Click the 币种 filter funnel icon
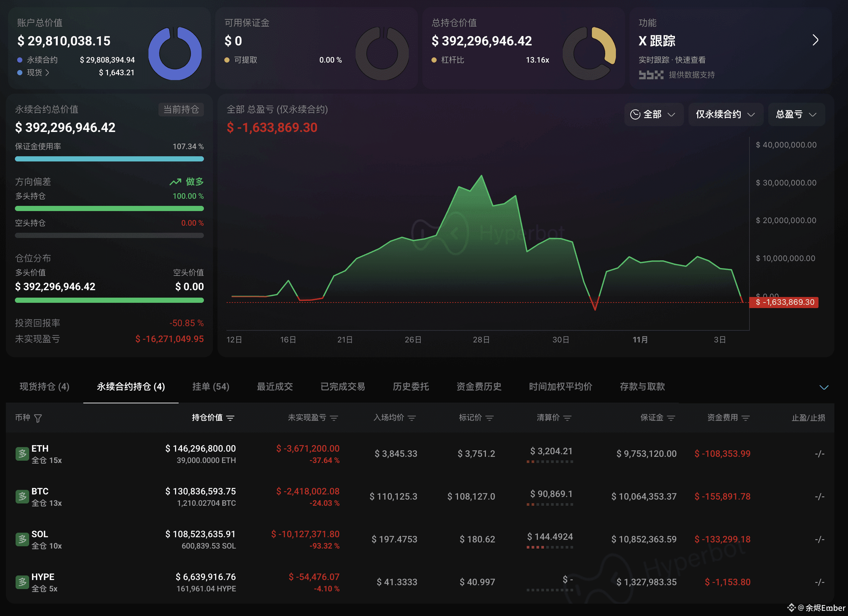 point(38,418)
